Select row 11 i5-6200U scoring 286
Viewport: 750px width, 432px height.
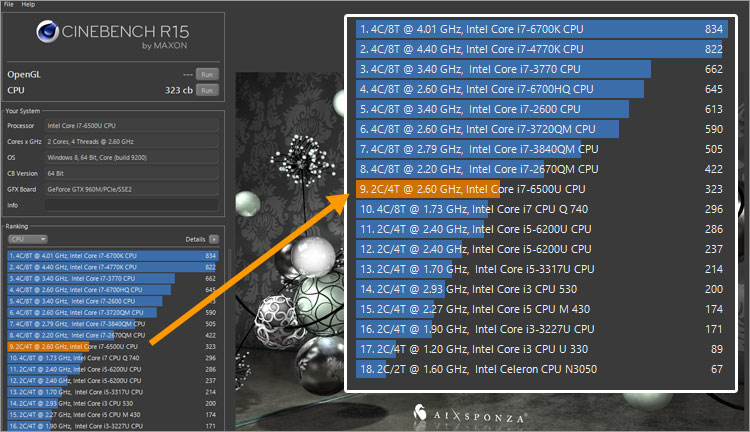point(113,369)
